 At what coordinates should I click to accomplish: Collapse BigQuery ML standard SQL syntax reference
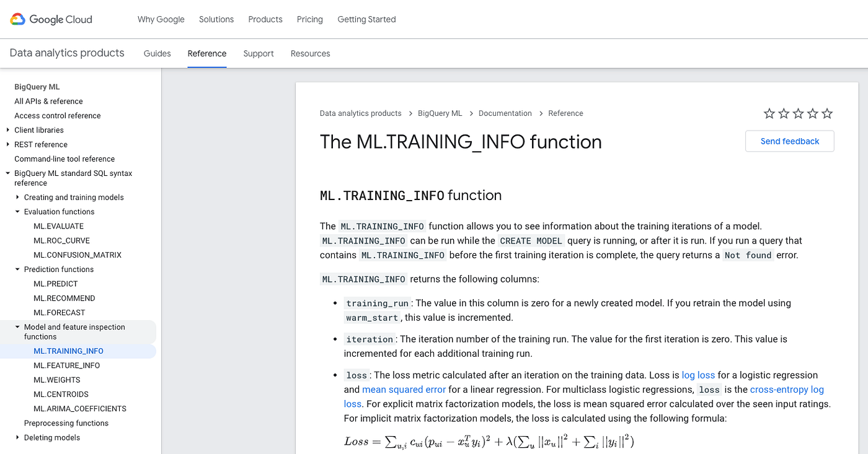(x=7, y=173)
